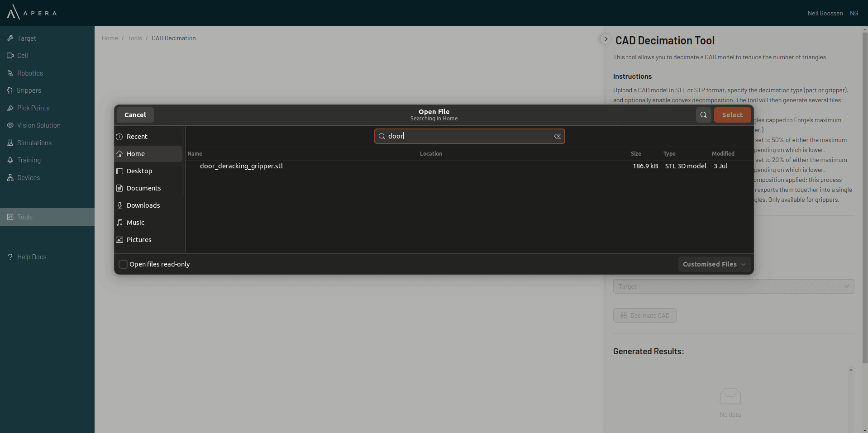The image size is (868, 433).
Task: Select Downloads in file dialog sidebar
Action: tap(143, 205)
